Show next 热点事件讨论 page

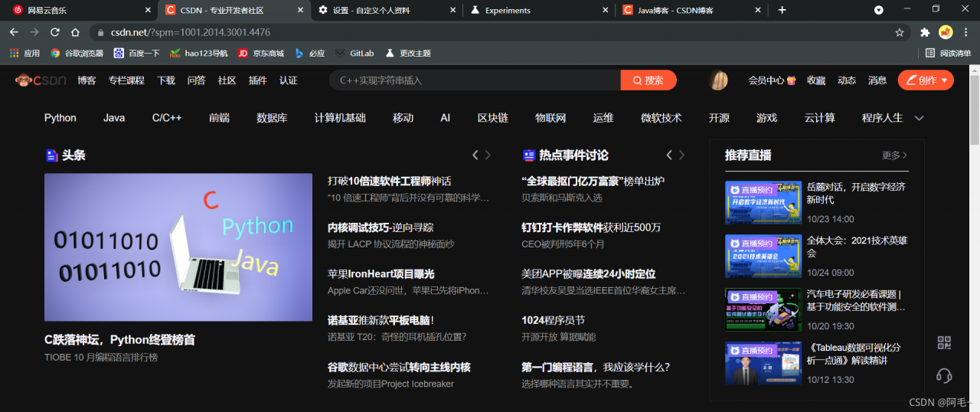tap(681, 155)
